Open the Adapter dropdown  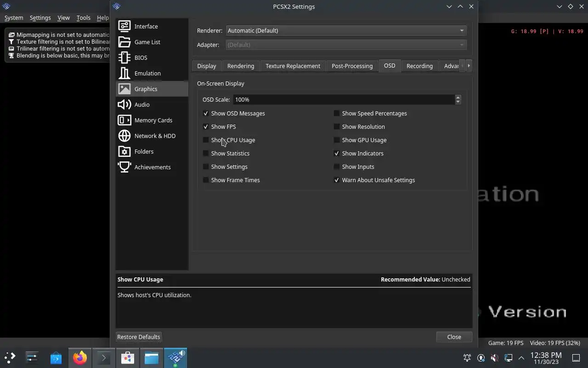click(346, 45)
